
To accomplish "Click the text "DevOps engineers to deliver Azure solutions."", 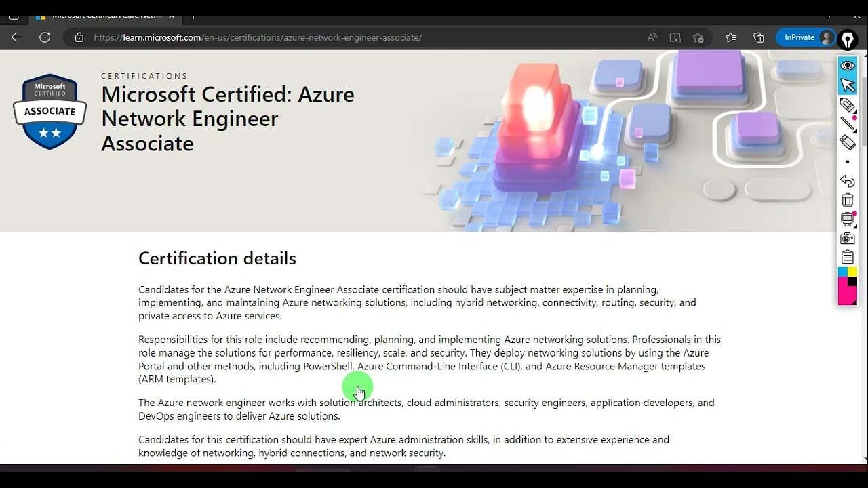I will pyautogui.click(x=239, y=416).
